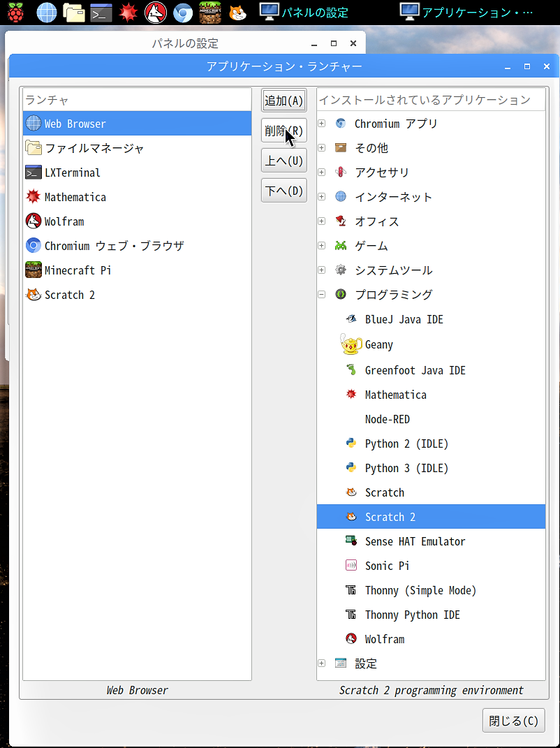This screenshot has height=748, width=560.
Task: Launch Scratch cat icon in taskbar
Action: click(237, 13)
